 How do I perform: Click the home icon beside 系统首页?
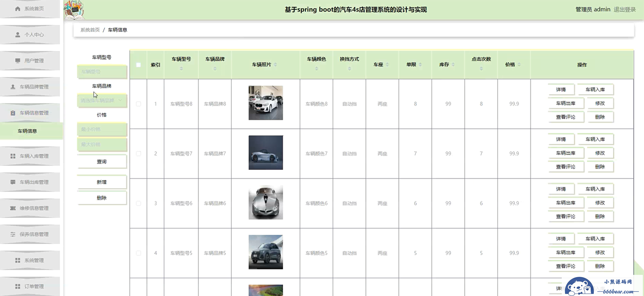[17, 9]
